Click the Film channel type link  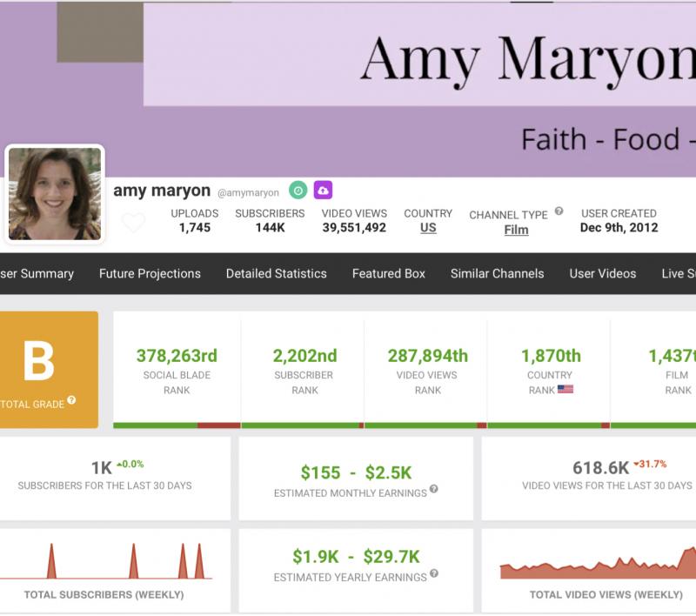point(516,230)
